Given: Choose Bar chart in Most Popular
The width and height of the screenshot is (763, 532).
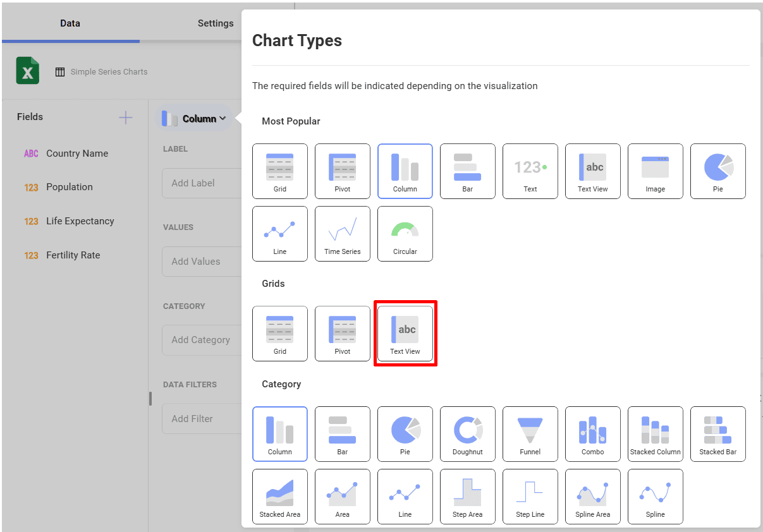Looking at the screenshot, I should click(468, 171).
